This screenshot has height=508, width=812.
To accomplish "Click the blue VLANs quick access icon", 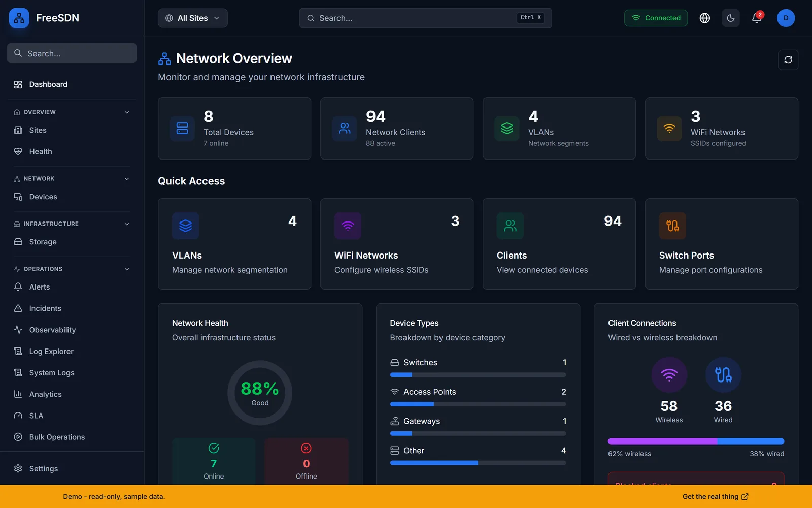I will (x=185, y=226).
